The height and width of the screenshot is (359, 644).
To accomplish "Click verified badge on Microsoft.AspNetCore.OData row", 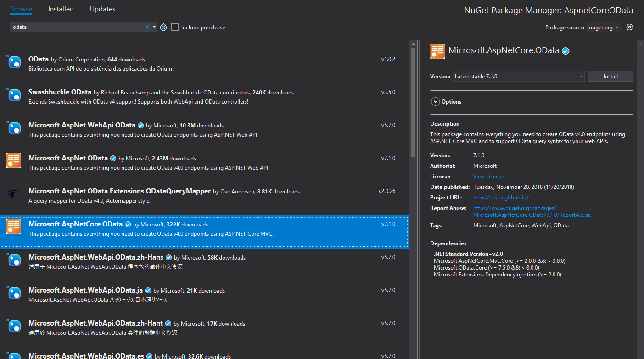I will pyautogui.click(x=128, y=225).
